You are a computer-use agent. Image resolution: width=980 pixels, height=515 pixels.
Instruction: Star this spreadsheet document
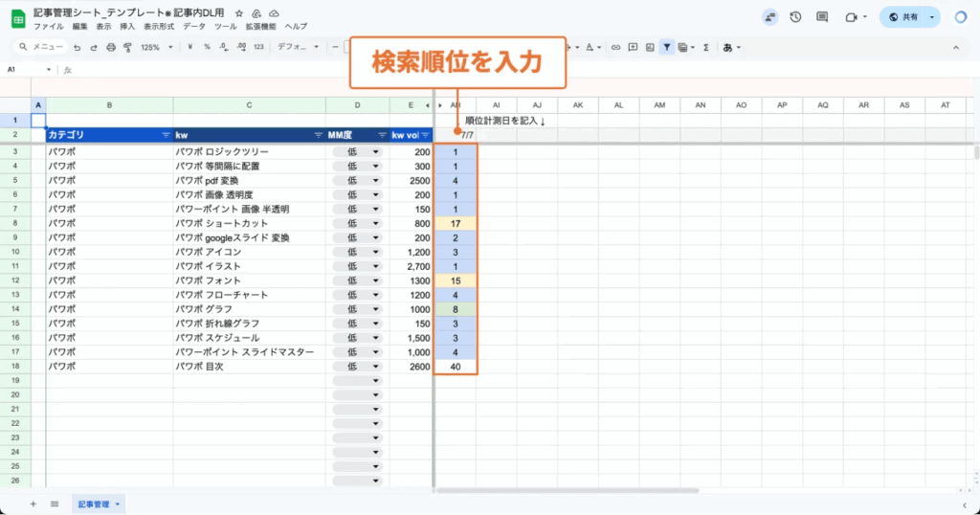tap(239, 12)
